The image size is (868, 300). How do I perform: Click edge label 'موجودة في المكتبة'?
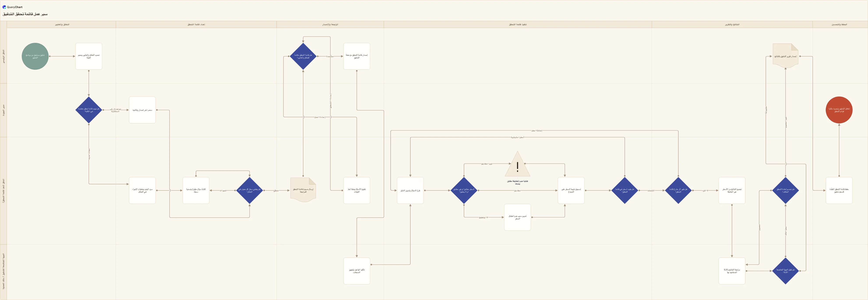point(115,110)
